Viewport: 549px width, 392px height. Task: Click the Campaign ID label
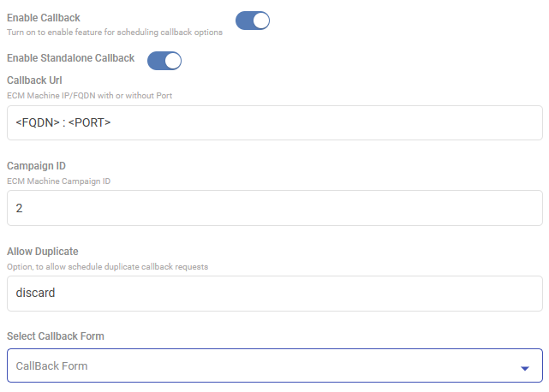(x=37, y=165)
